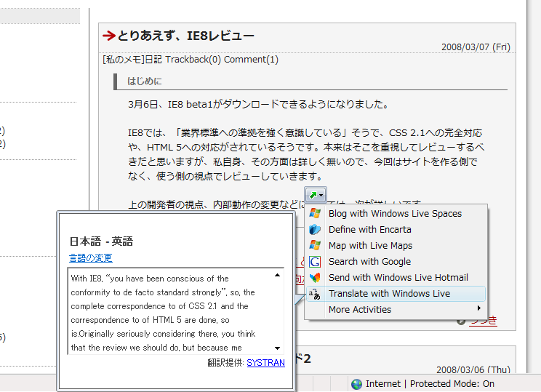541x392 pixels.
Task: Click the Protected Mode: On status text
Action: click(452, 384)
